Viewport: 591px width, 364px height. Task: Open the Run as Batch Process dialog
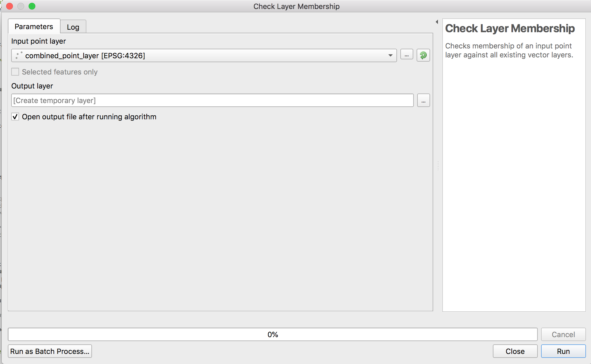(50, 351)
